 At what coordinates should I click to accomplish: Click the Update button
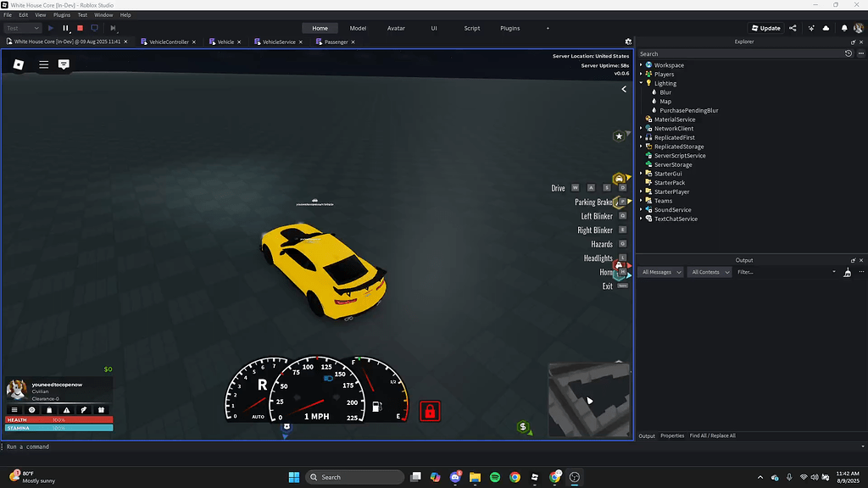point(765,28)
